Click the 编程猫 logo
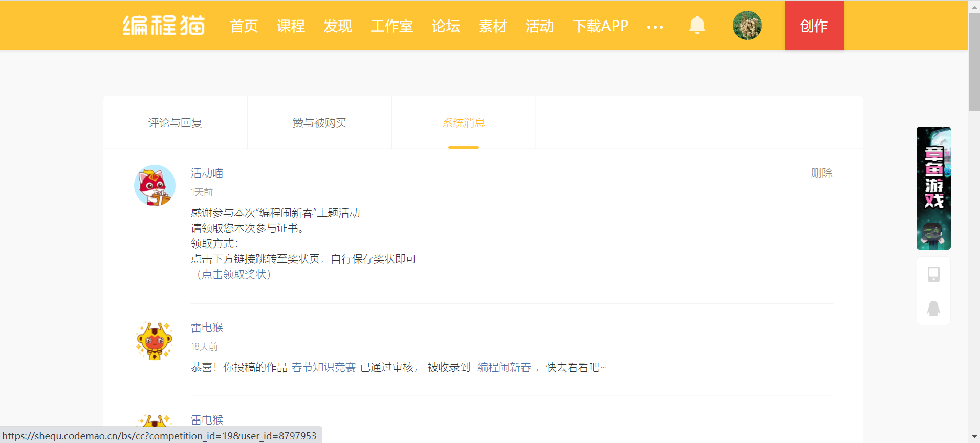The height and width of the screenshot is (443, 980). [163, 25]
